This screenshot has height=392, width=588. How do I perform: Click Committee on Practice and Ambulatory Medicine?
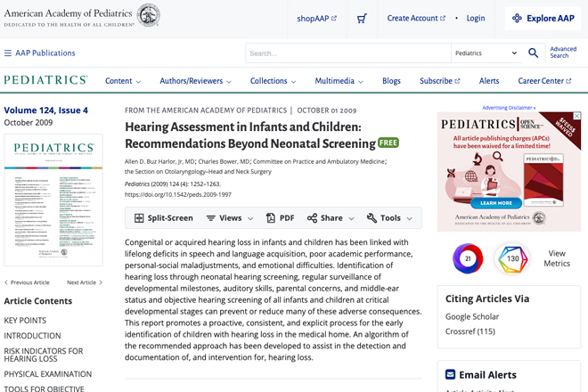319,161
